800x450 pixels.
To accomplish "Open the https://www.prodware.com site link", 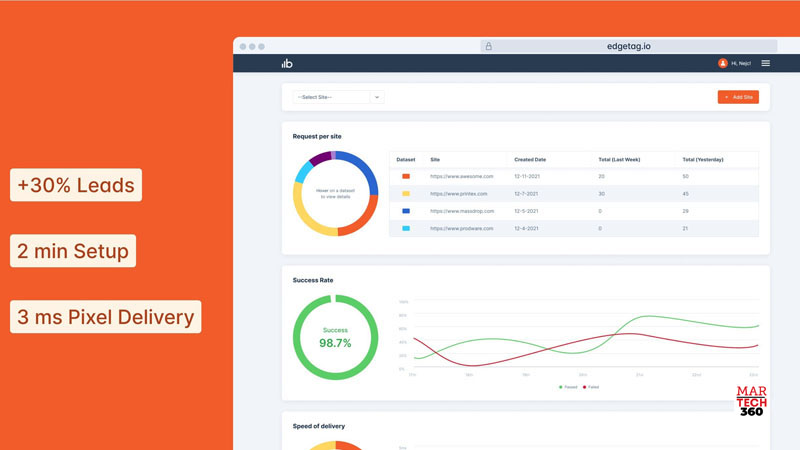I will [x=462, y=228].
